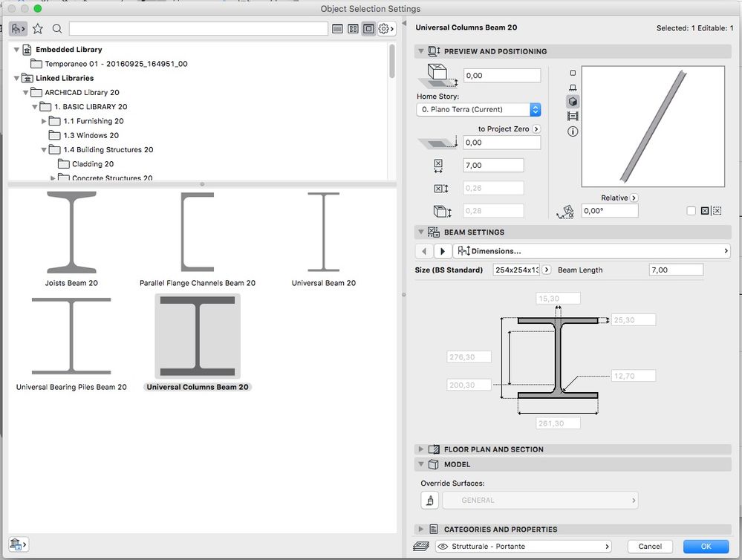The width and height of the screenshot is (742, 560).
Task: Collapse the Embedded Library tree node
Action: point(16,50)
